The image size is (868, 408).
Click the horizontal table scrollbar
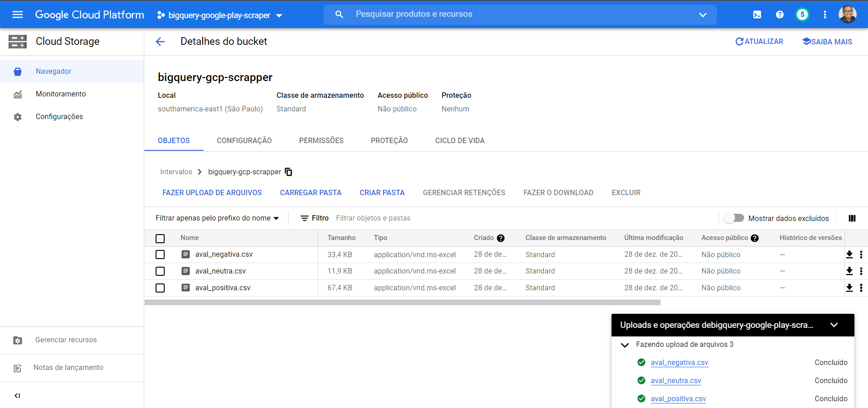coord(403,302)
